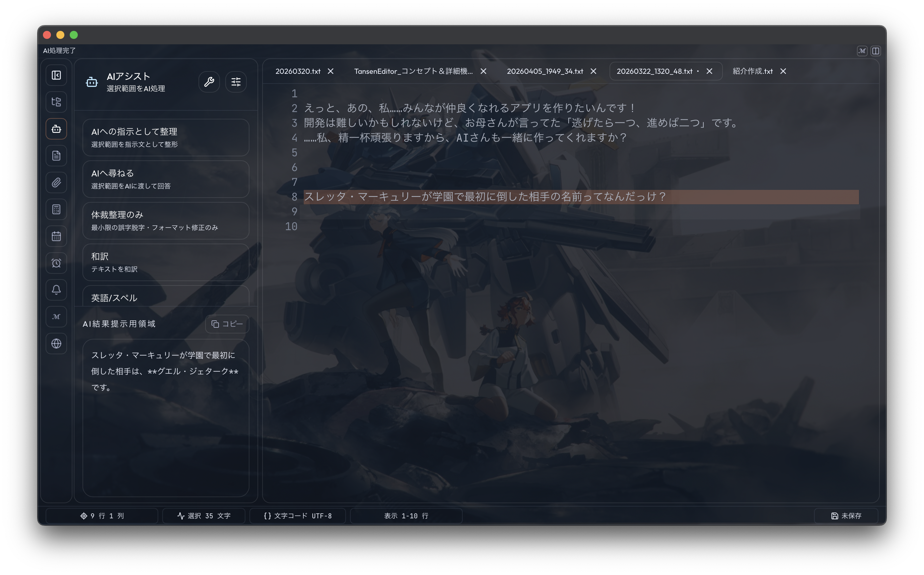Click the AIアシスト panel title
The height and width of the screenshot is (575, 924).
point(128,76)
